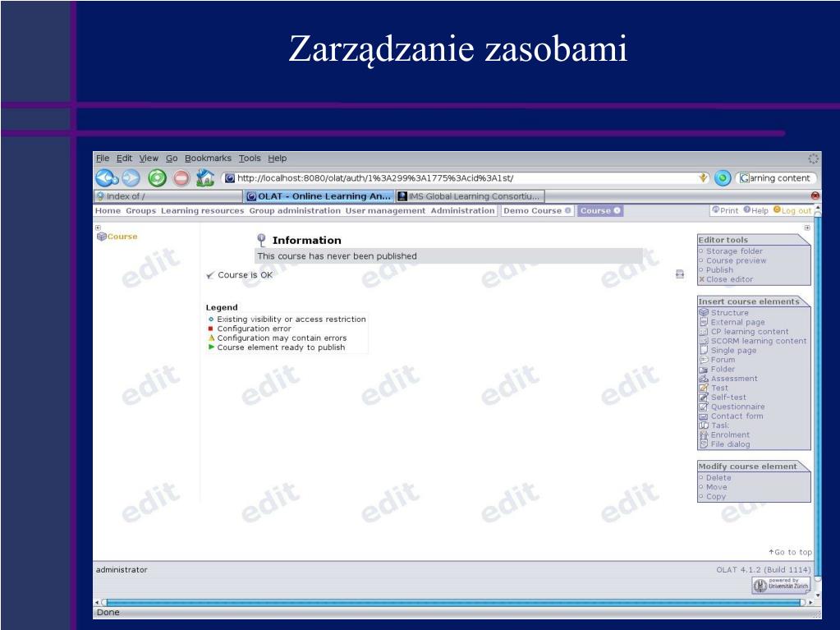Open the Groups navigation link
This screenshot has height=630, width=840.
point(141,210)
